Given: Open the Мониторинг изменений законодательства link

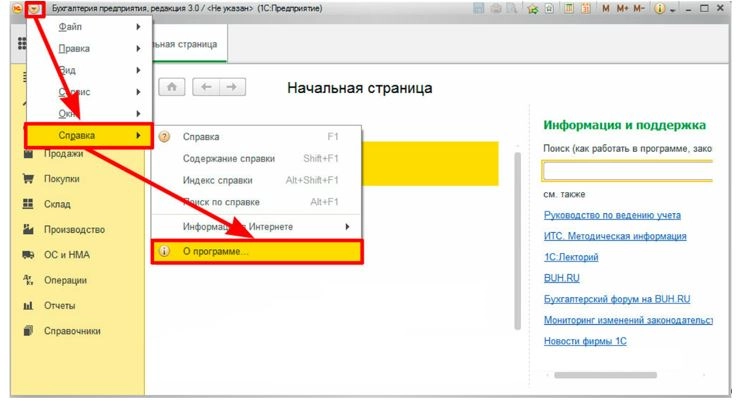Looking at the screenshot, I should (628, 320).
